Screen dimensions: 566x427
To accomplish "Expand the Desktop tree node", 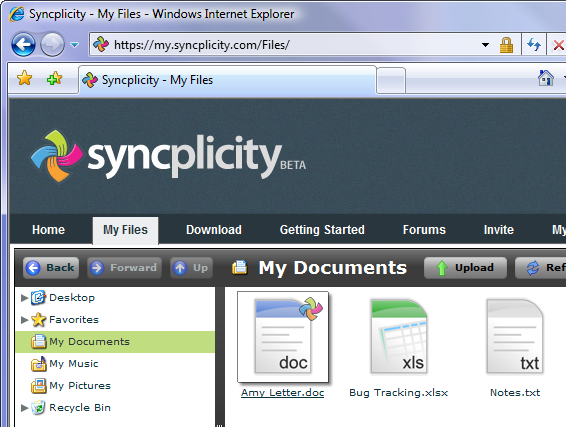I will (24, 298).
